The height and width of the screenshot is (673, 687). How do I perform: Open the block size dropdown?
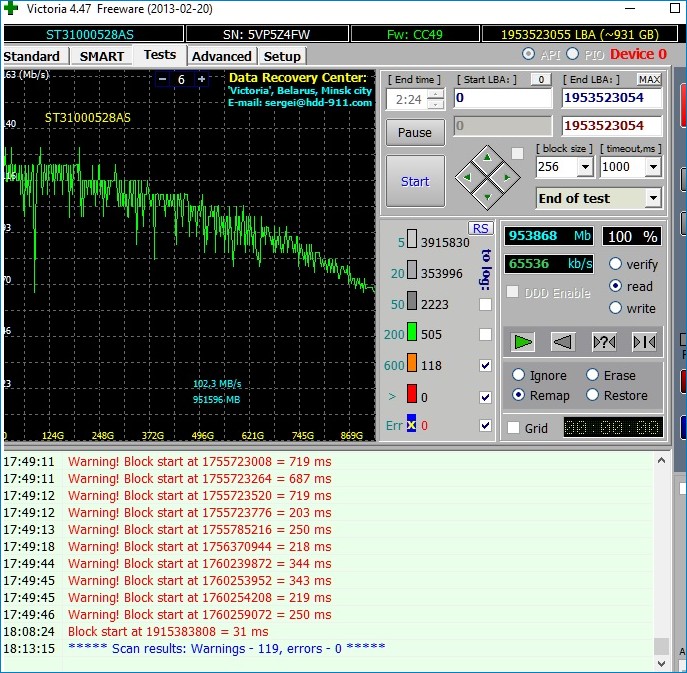pyautogui.click(x=583, y=167)
